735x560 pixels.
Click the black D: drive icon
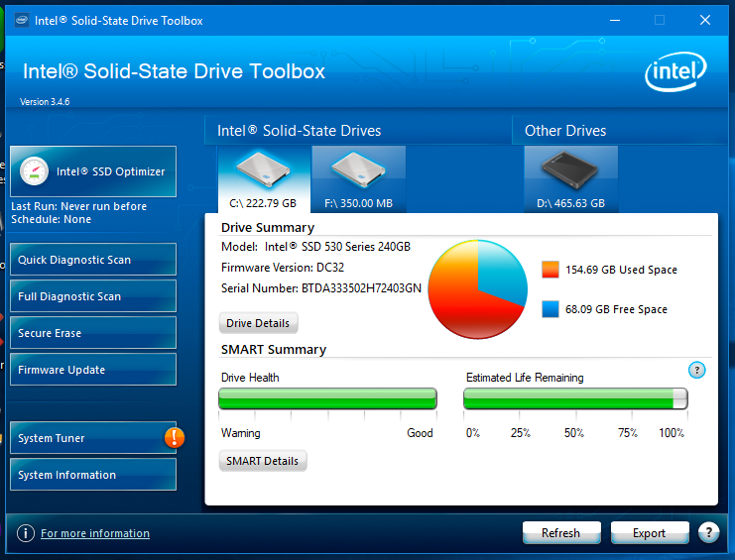coord(569,169)
